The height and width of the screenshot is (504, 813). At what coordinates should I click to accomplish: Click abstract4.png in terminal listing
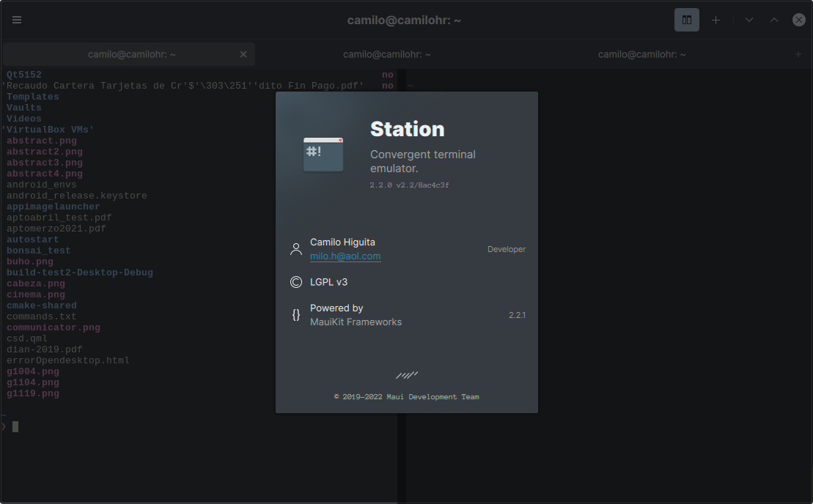(45, 174)
